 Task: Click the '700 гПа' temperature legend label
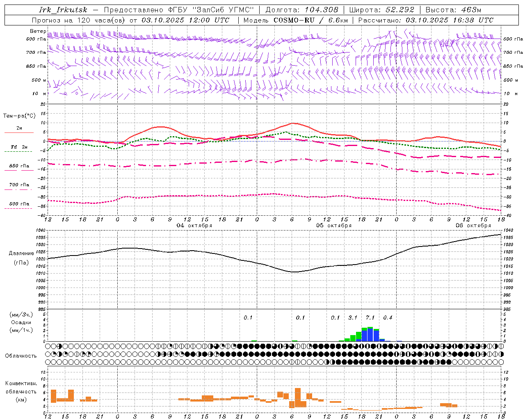point(19,185)
